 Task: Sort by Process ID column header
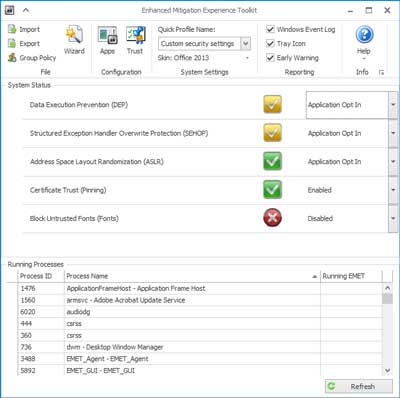(x=41, y=276)
